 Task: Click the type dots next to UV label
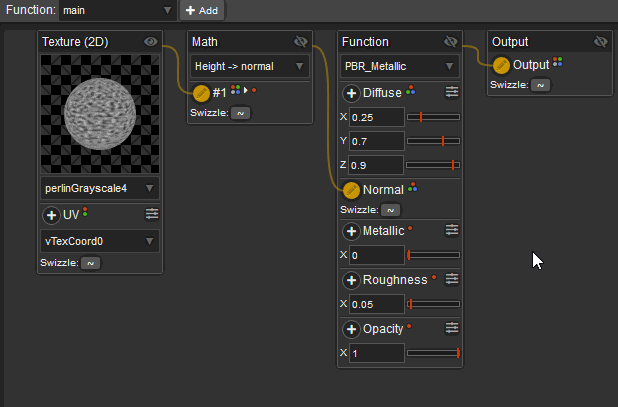pyautogui.click(x=85, y=212)
